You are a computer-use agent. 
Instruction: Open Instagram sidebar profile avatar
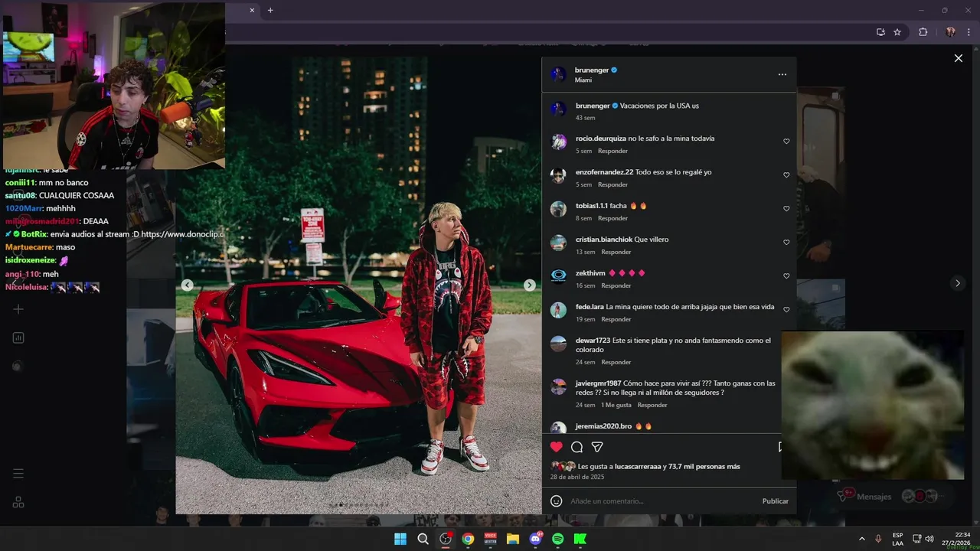click(18, 367)
